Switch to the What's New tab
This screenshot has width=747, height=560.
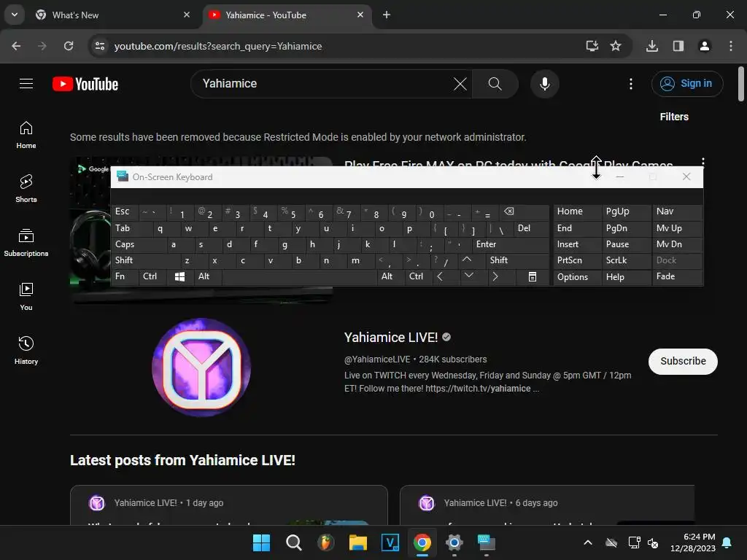[x=111, y=15]
